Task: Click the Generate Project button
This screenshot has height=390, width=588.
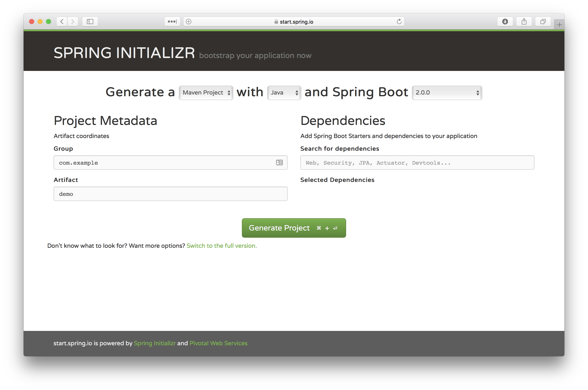Action: coord(294,228)
